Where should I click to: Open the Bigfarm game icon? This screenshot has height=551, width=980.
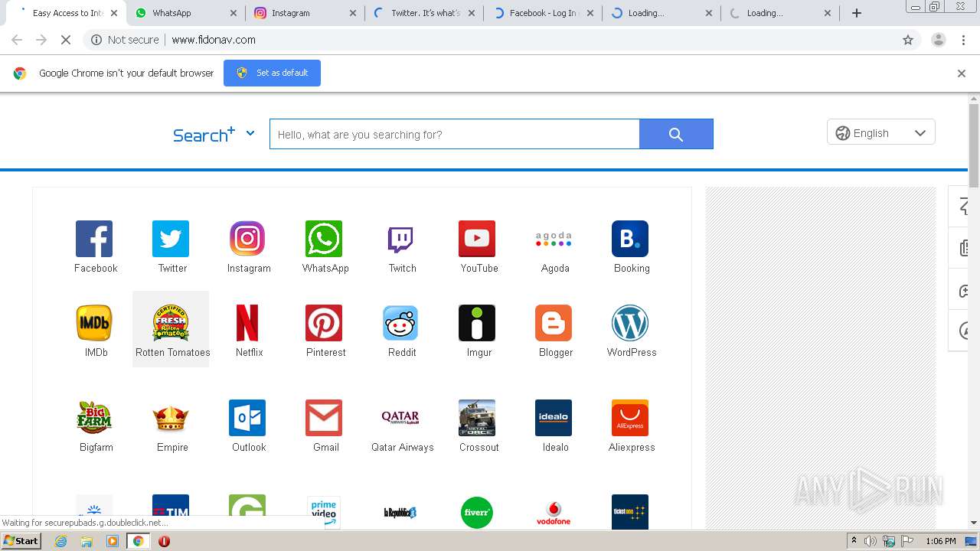[x=94, y=418]
